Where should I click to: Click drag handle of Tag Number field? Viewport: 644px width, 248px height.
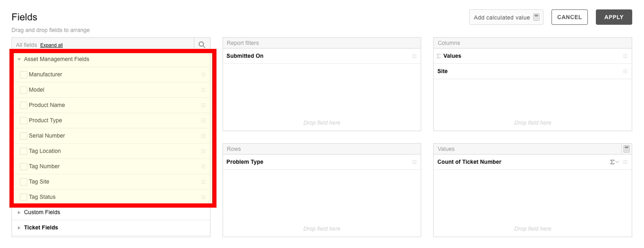tap(203, 166)
